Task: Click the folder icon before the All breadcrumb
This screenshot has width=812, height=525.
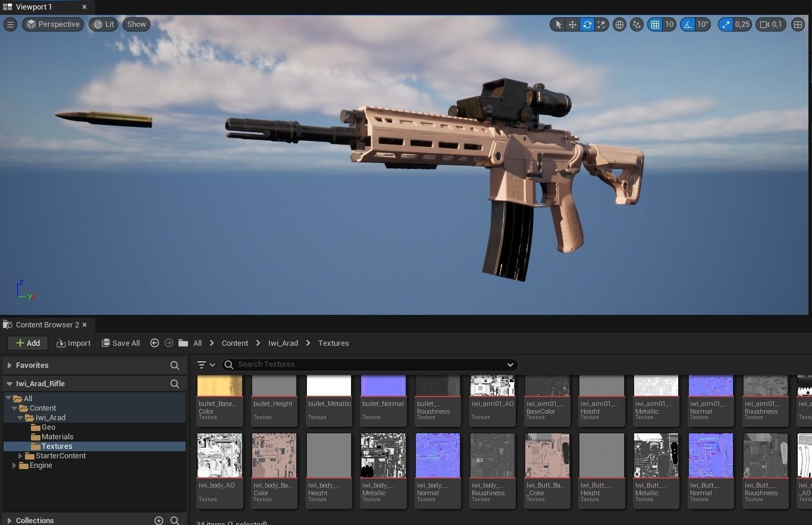Action: coord(183,343)
